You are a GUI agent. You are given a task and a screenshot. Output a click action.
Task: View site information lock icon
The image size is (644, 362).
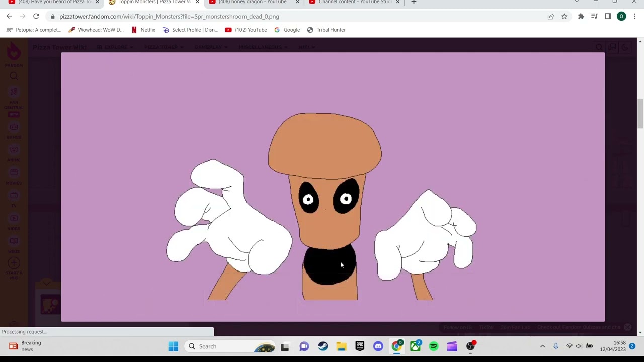tap(52, 16)
